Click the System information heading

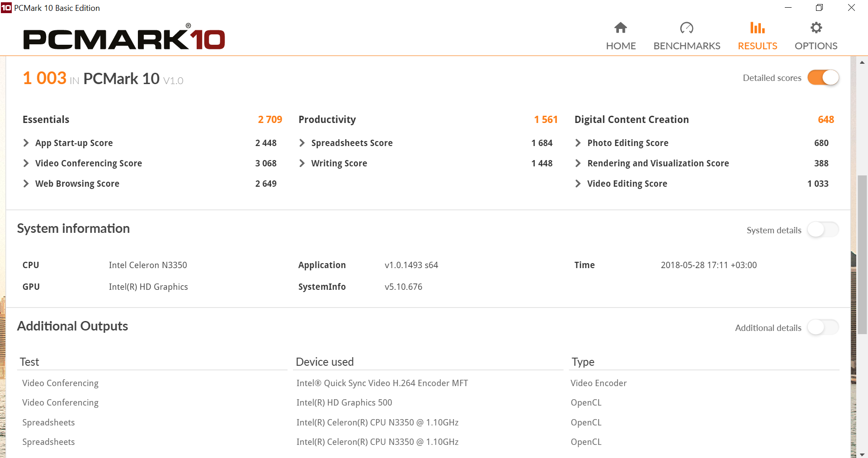(73, 228)
